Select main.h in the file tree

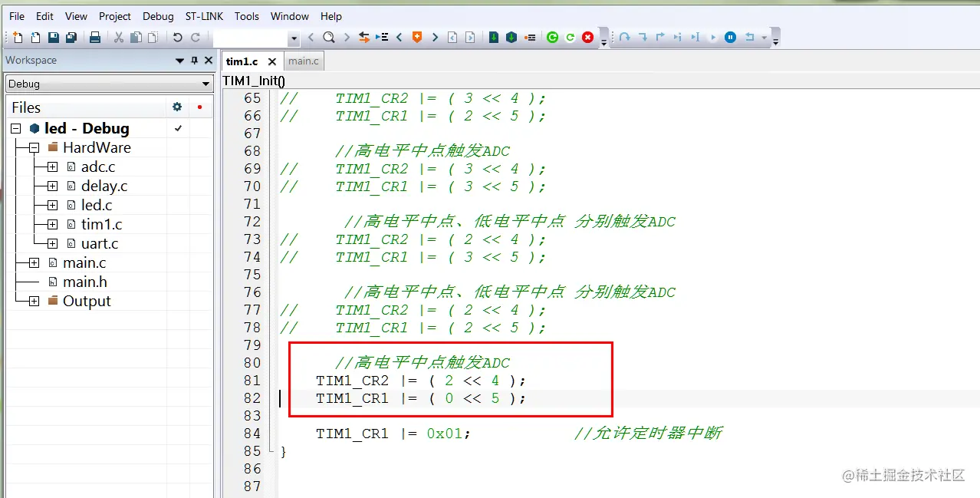85,282
